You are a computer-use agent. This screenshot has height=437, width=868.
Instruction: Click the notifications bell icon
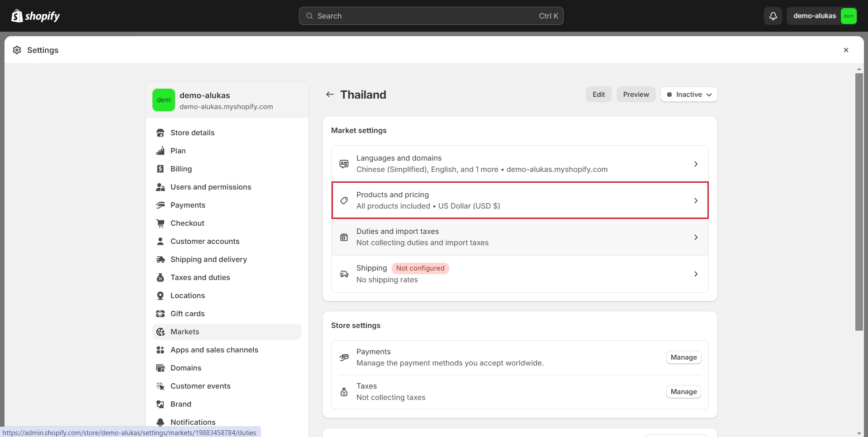(x=773, y=16)
